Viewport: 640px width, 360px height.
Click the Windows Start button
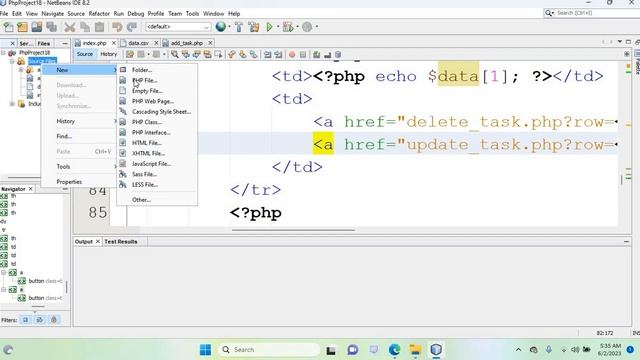(205, 350)
